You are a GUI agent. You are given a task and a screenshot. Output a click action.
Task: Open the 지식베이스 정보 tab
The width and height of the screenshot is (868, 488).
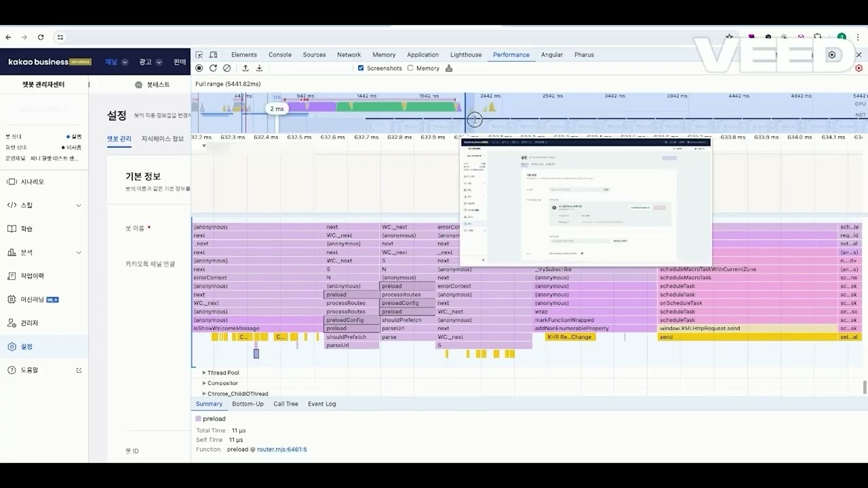(163, 139)
